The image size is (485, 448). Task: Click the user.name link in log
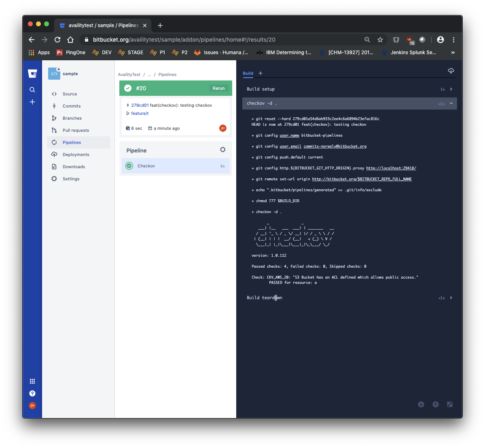(x=289, y=135)
